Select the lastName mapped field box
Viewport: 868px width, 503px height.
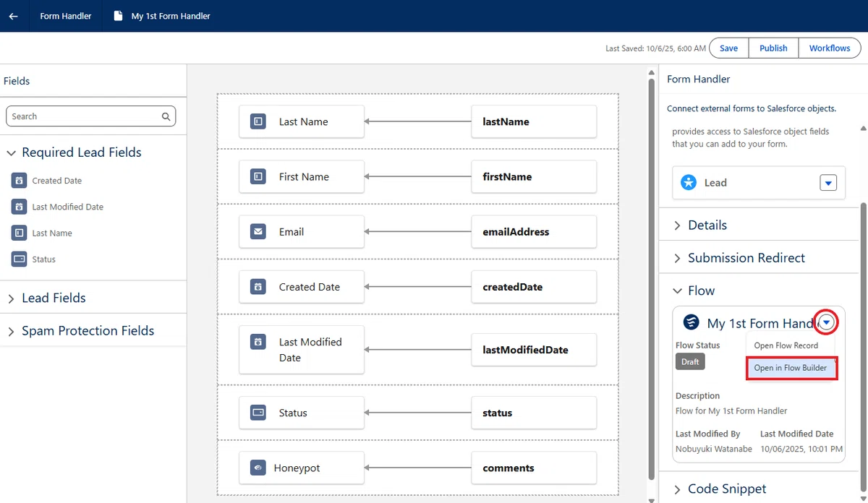pyautogui.click(x=534, y=121)
